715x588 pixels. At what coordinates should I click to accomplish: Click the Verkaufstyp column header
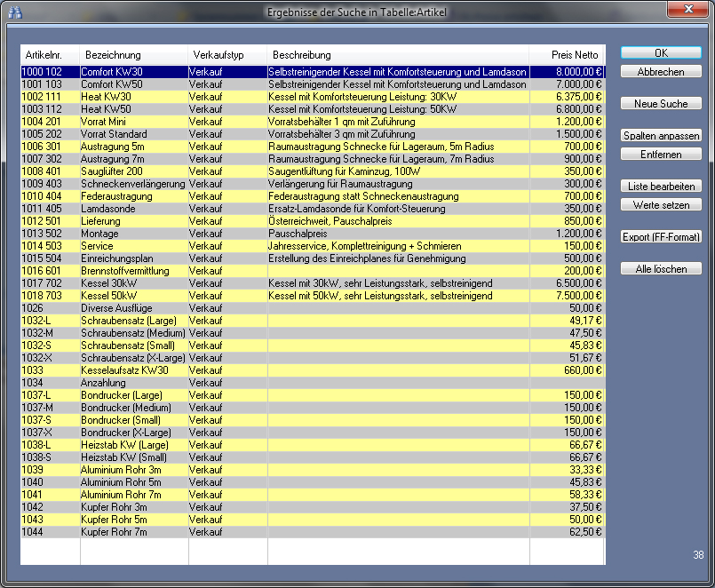tap(227, 55)
